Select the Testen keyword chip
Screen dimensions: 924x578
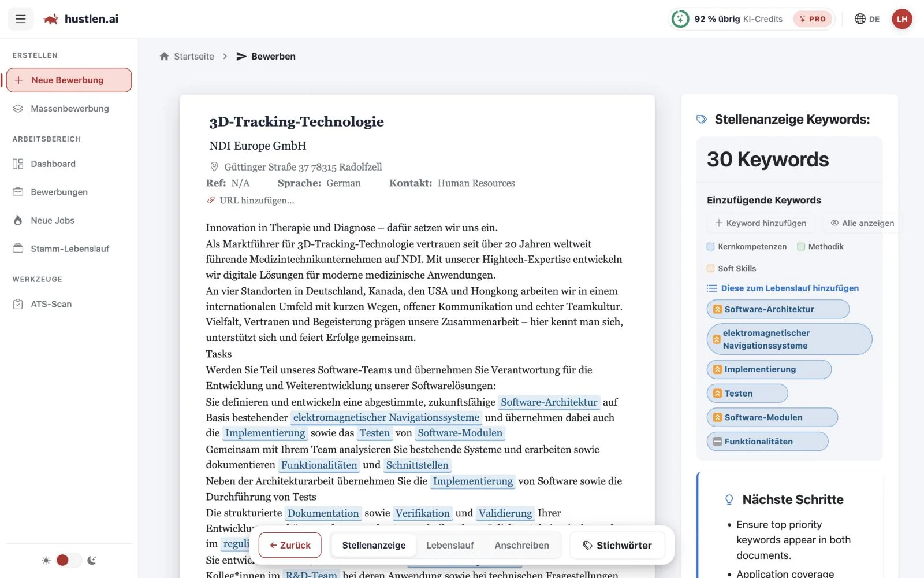coord(747,394)
